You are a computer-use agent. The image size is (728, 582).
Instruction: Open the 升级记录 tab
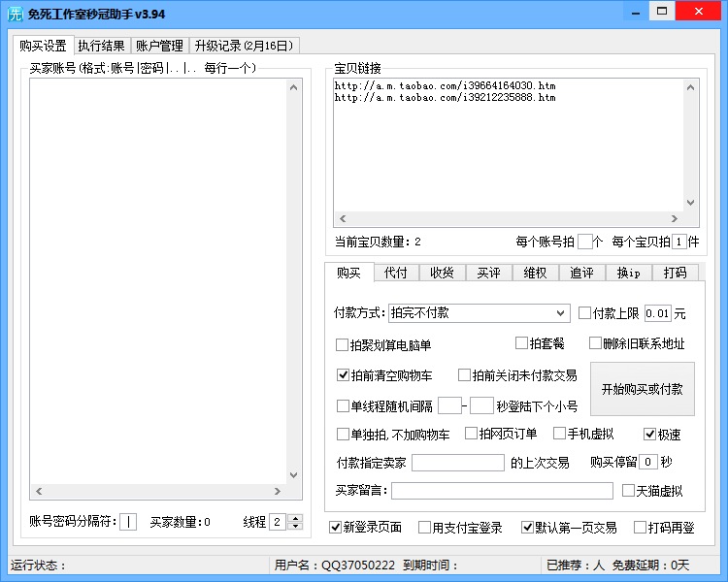(x=245, y=46)
